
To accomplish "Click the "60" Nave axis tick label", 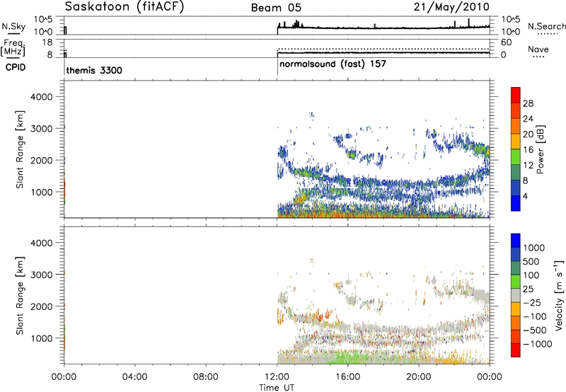I will point(506,42).
